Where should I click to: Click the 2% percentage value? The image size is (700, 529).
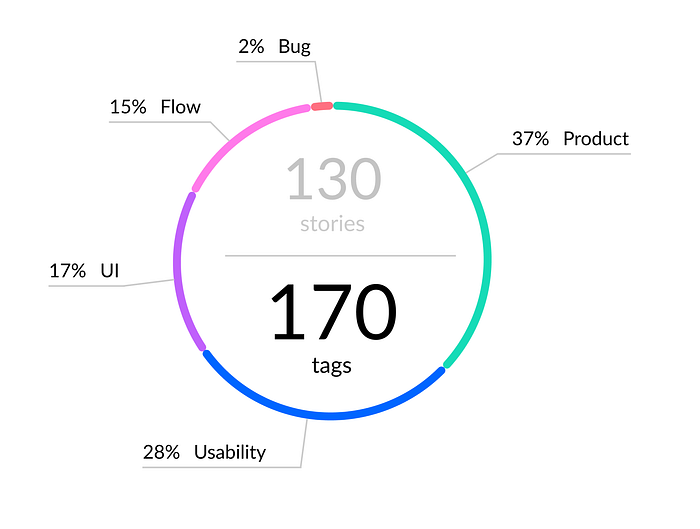[251, 46]
